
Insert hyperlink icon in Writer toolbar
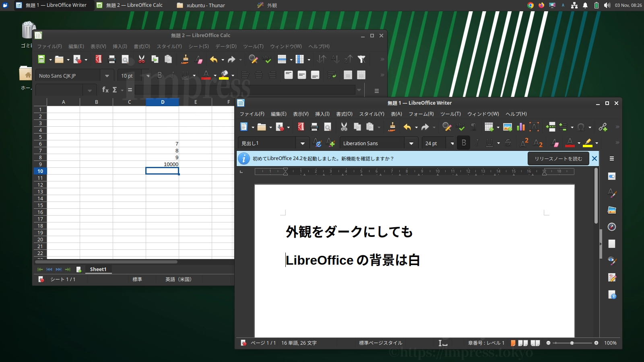(x=603, y=127)
